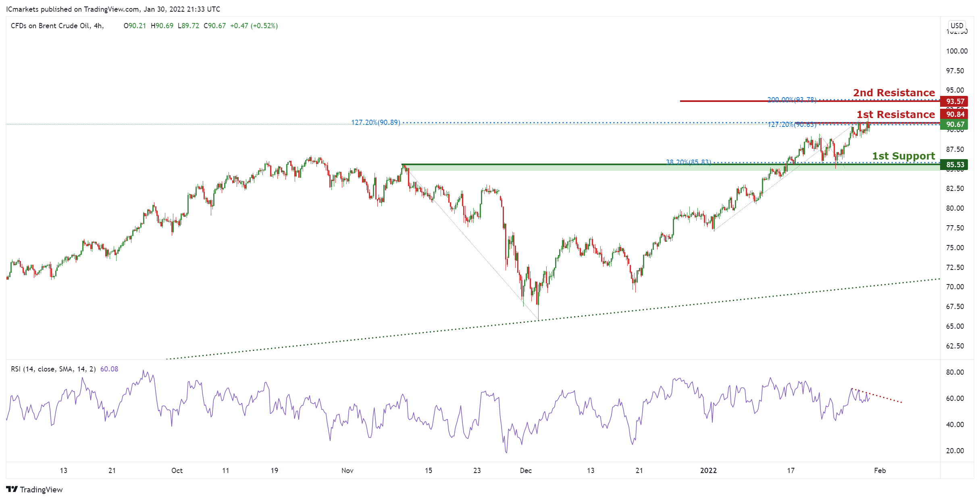Click the RSI indicator legend label
This screenshot has height=500, width=980.
coord(53,369)
